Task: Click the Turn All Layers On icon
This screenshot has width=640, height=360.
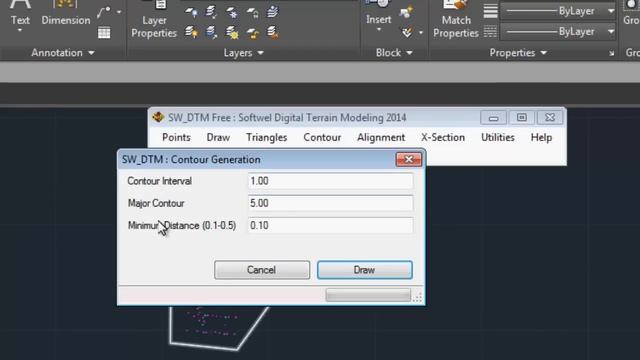Action: click(191, 32)
